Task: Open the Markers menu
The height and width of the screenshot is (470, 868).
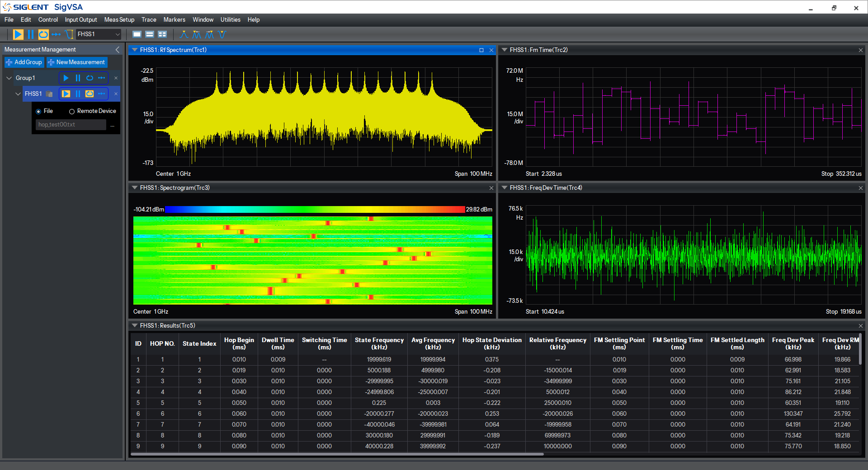Action: 175,20
